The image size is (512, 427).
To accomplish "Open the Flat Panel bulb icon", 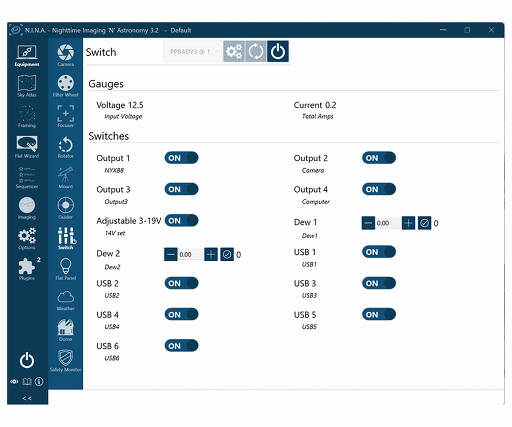I will click(x=65, y=269).
